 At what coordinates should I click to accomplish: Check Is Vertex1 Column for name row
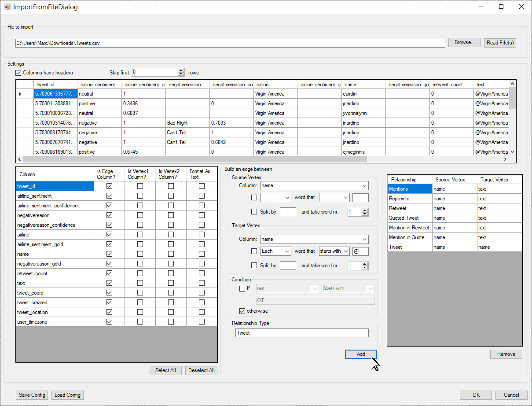[140, 254]
